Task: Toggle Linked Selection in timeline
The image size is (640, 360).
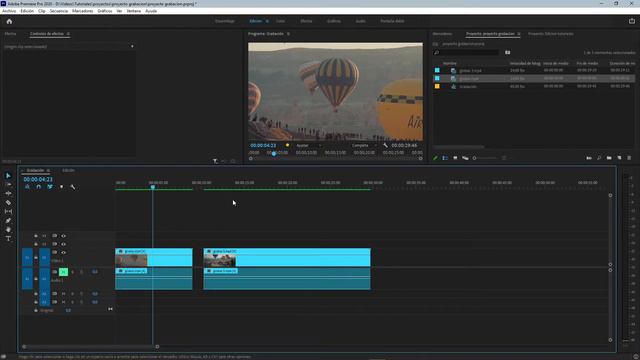Action: [x=50, y=187]
